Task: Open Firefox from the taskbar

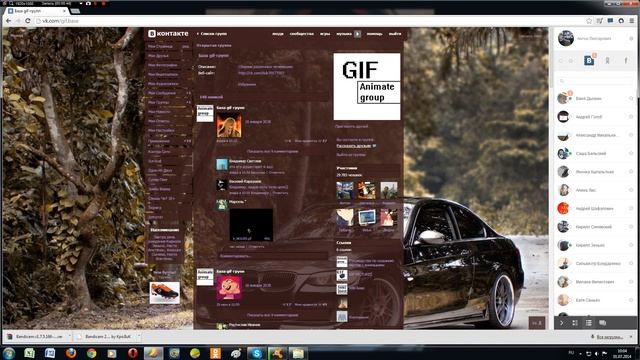Action: [x=71, y=353]
